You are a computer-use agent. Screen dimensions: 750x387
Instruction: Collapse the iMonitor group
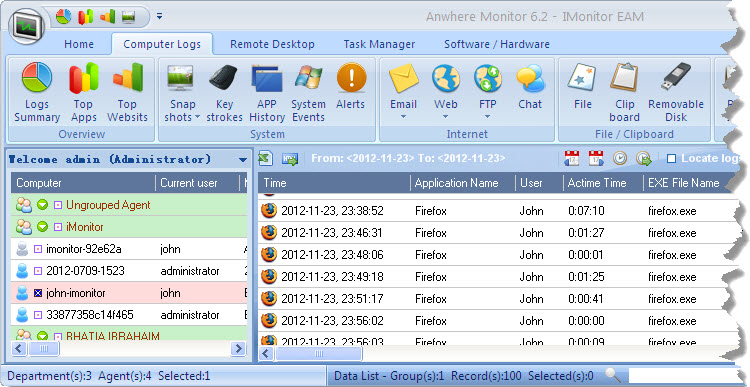tap(43, 227)
